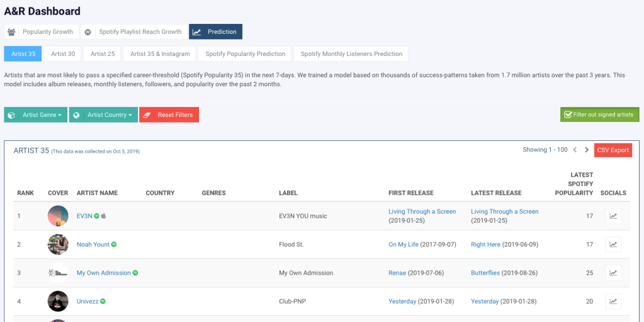Go to next page with the right chevron
Viewport: 644px width, 322px height.
587,150
